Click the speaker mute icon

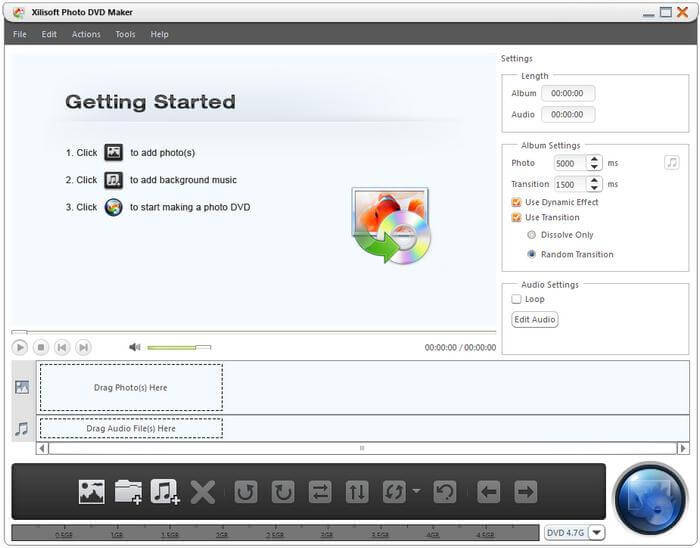[135, 347]
